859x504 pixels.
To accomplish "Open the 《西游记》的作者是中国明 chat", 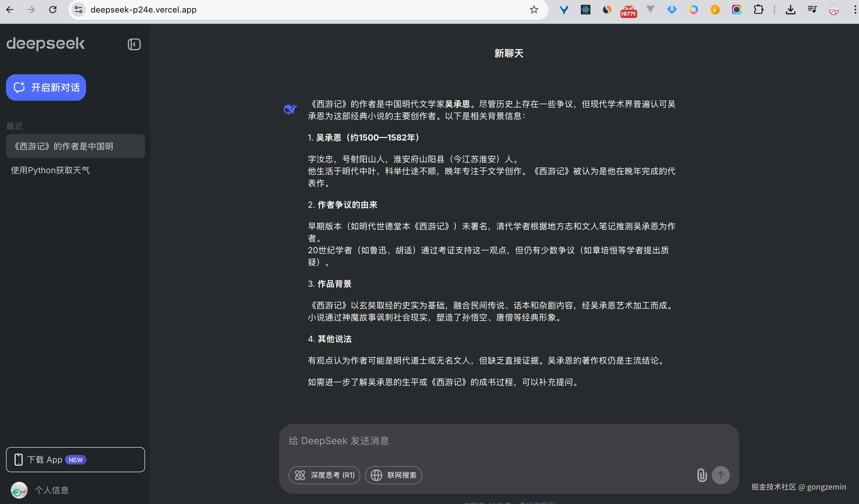I will 75,146.
